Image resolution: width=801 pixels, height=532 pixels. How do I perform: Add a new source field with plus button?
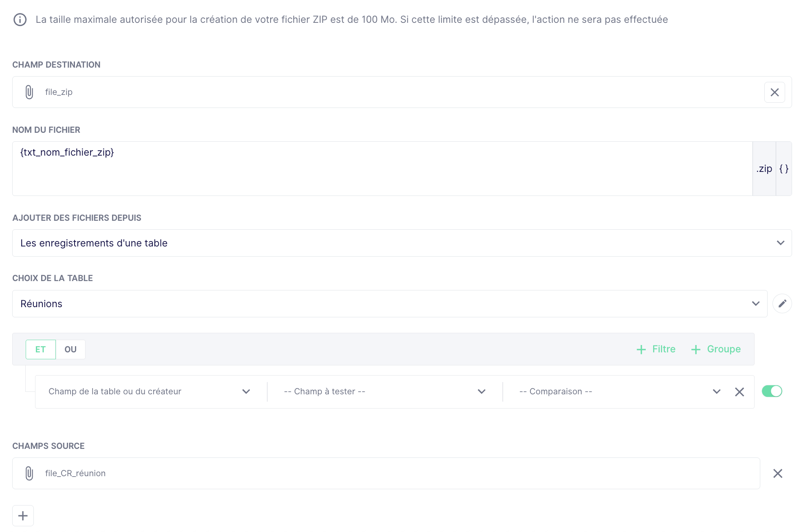tap(23, 516)
